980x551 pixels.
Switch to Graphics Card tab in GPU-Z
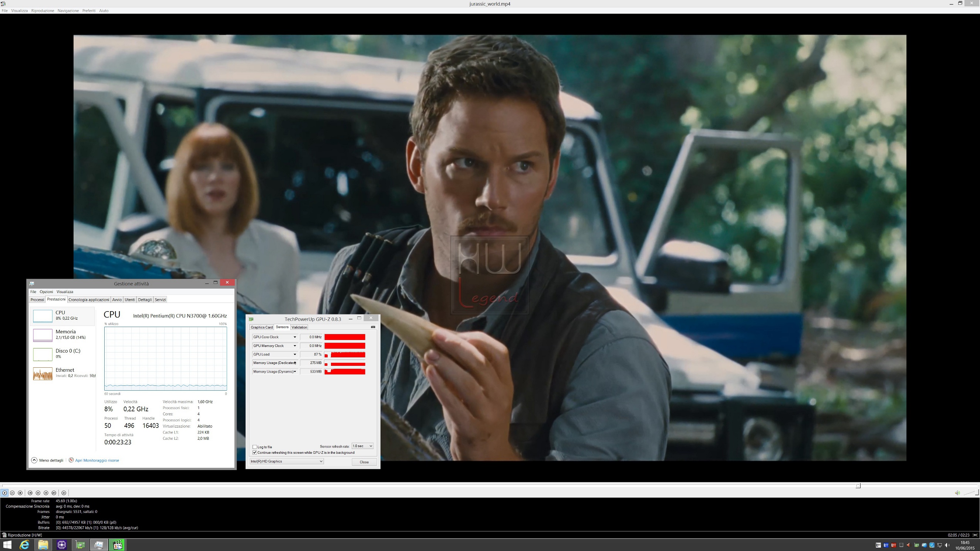click(262, 327)
